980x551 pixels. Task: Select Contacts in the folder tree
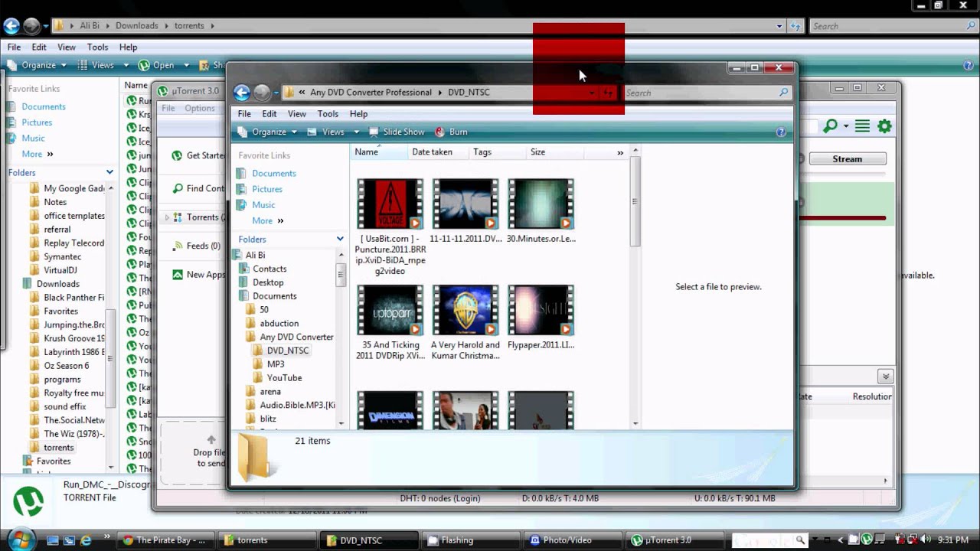click(x=269, y=269)
